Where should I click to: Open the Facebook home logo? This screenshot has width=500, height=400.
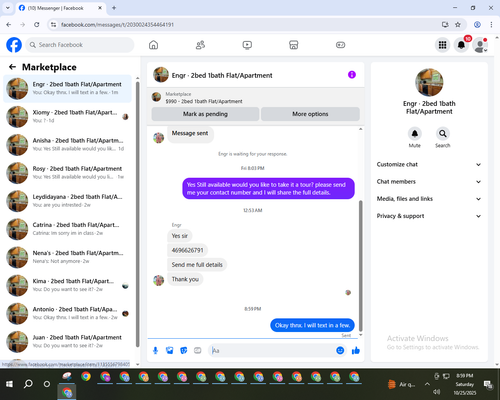[14, 45]
